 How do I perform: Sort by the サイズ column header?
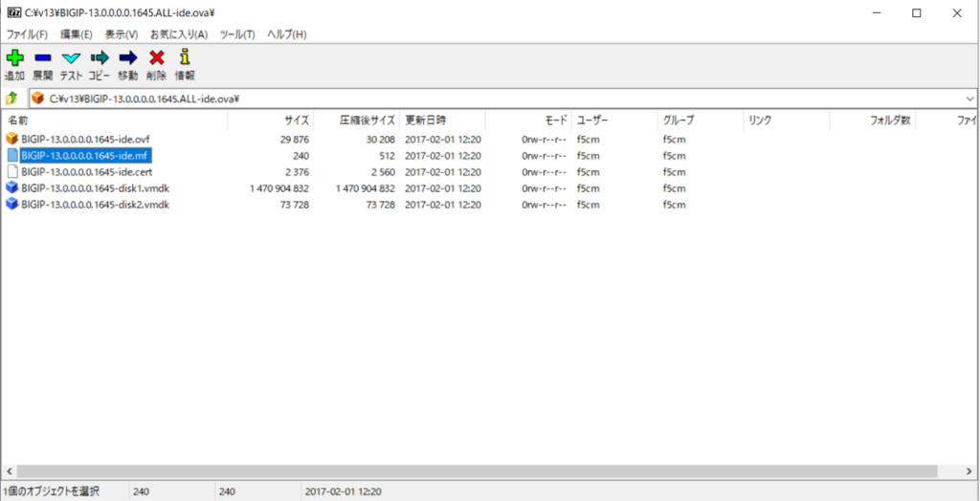pyautogui.click(x=271, y=120)
